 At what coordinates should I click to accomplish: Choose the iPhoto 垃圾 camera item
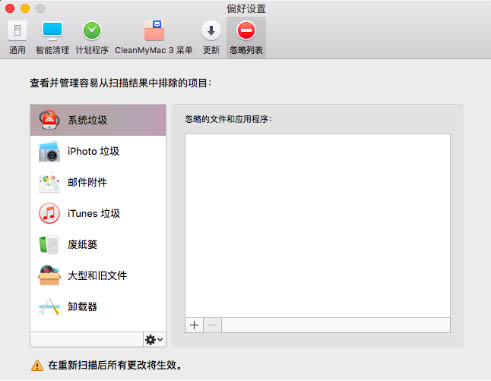[x=98, y=151]
